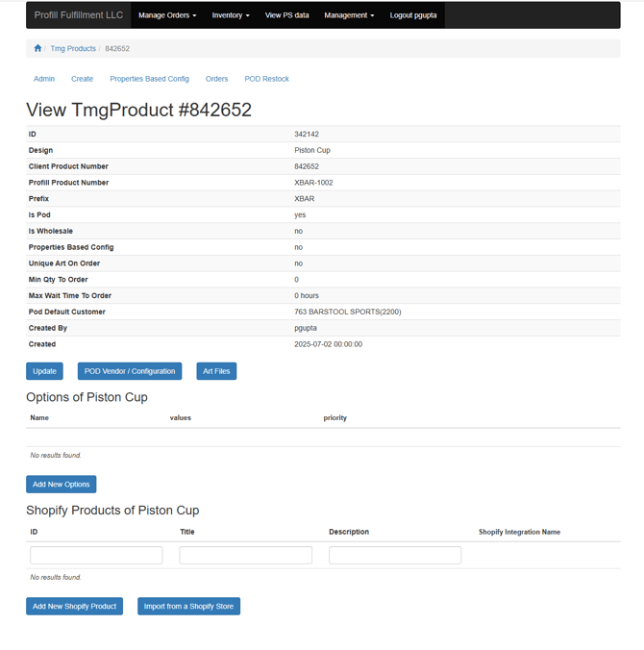Screen dimensions: 644x650
Task: Click the Shopify Integration Name column header
Action: pos(519,532)
